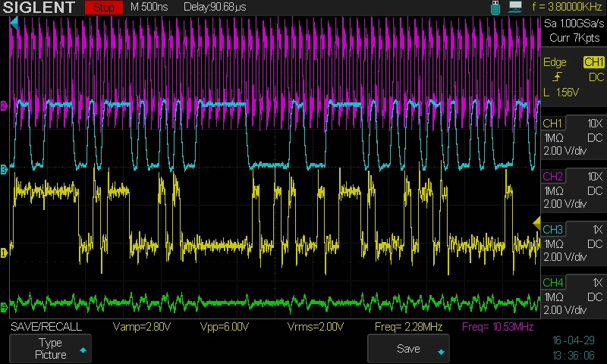
Task: Click the Vrms=2.00V measurement
Action: 316,327
